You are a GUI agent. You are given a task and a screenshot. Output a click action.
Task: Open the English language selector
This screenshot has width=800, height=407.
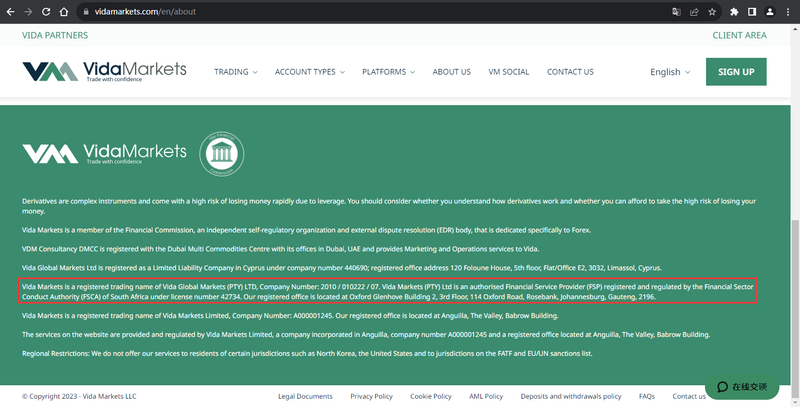click(670, 72)
